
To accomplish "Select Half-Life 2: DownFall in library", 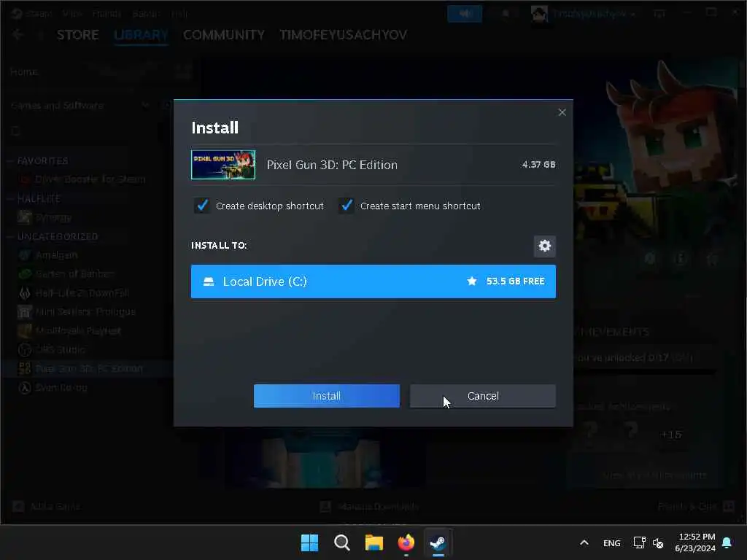I will (x=82, y=293).
